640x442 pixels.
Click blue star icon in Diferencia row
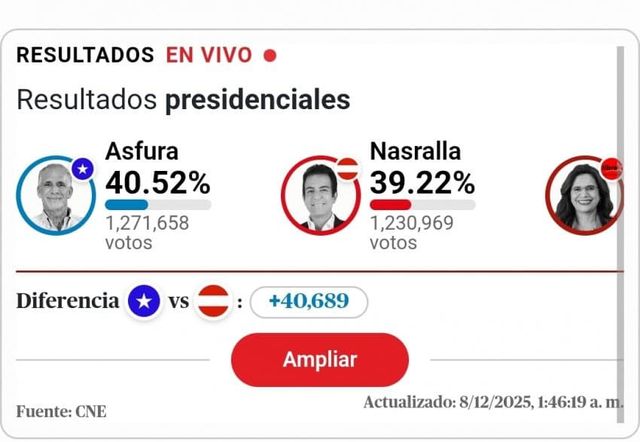(144, 302)
